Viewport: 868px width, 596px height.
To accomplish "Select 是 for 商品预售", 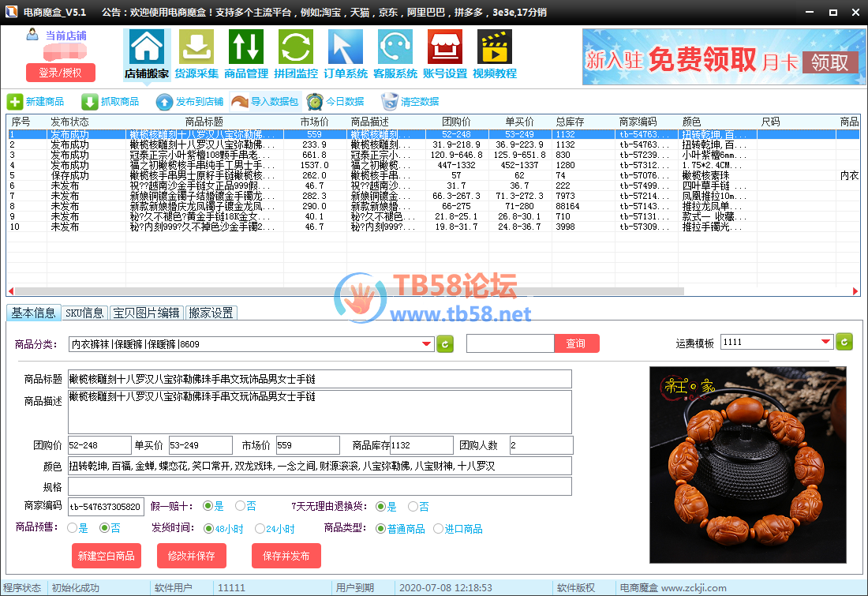I will tap(72, 528).
